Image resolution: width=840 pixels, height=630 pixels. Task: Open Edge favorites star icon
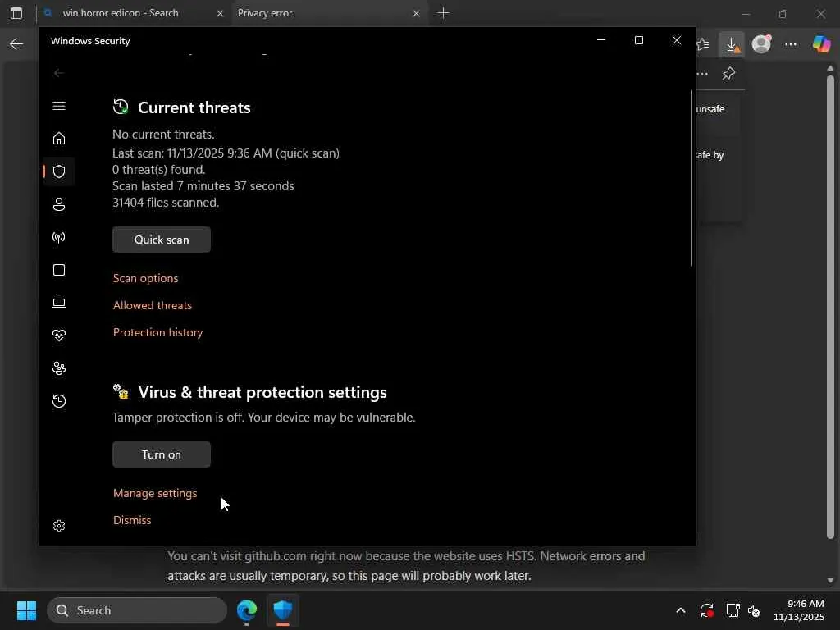703,44
